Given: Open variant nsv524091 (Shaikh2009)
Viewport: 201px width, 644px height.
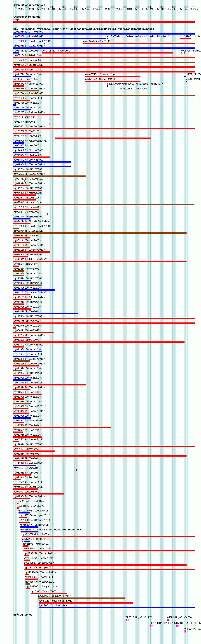Looking at the screenshot, I should coord(28,37).
